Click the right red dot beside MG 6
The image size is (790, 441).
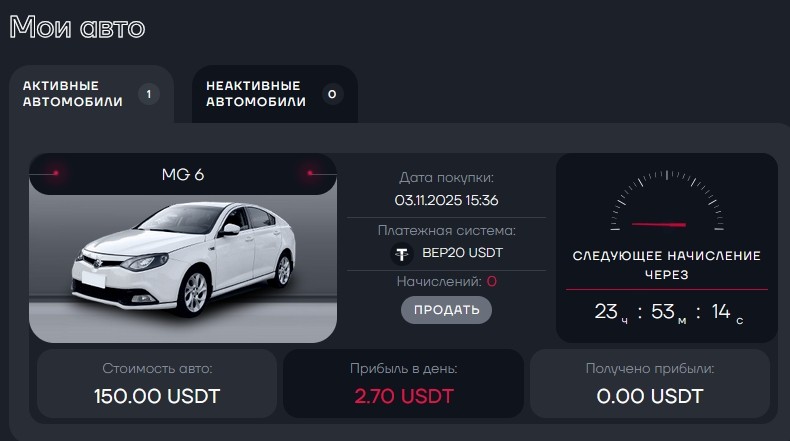310,174
